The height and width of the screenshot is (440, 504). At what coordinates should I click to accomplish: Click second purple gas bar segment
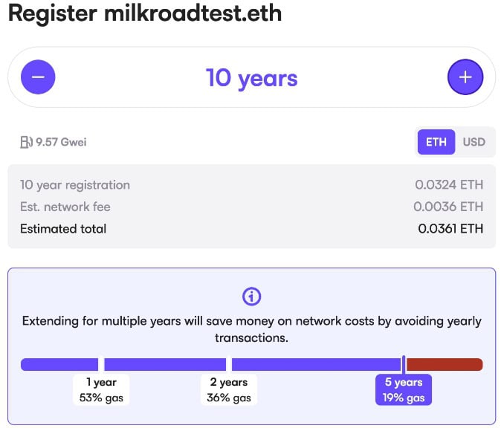tap(165, 365)
